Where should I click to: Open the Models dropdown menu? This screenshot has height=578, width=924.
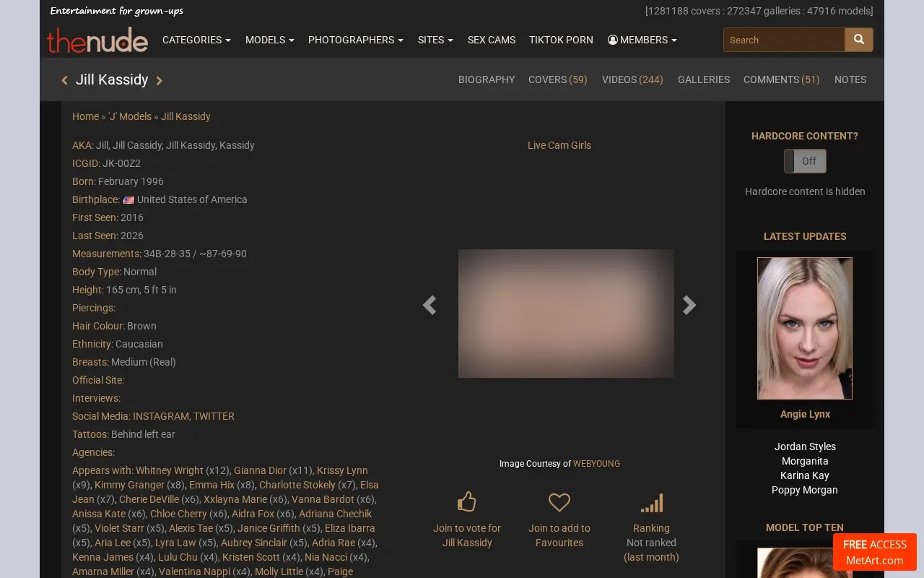[x=270, y=40]
